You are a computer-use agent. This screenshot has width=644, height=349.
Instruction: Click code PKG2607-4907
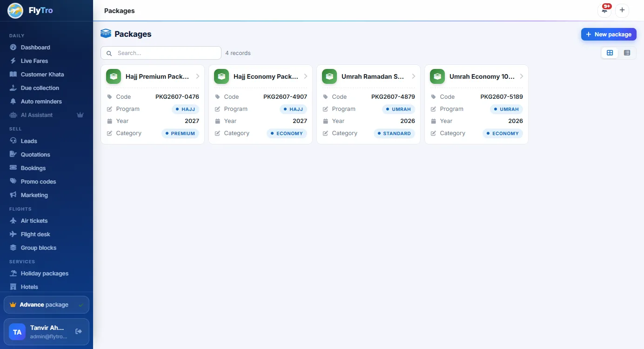tap(285, 97)
